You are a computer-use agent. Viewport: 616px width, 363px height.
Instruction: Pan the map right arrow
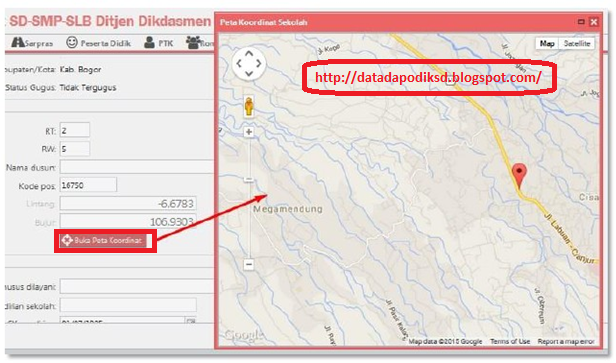point(259,63)
